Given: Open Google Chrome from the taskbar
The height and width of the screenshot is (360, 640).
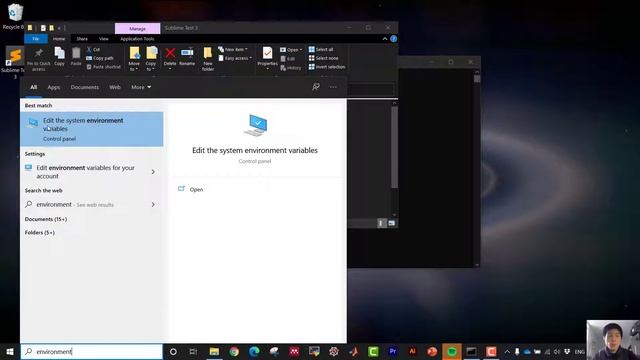Looking at the screenshot, I should 234,351.
